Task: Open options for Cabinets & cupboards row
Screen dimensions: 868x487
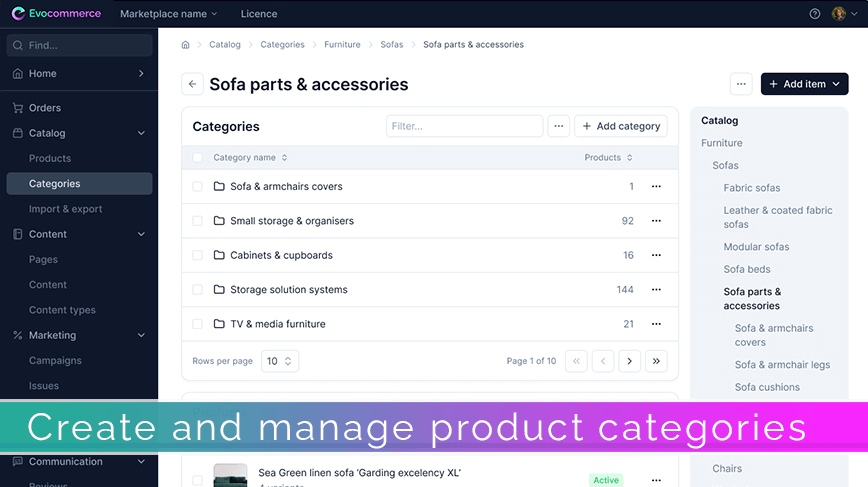Action: tap(656, 255)
